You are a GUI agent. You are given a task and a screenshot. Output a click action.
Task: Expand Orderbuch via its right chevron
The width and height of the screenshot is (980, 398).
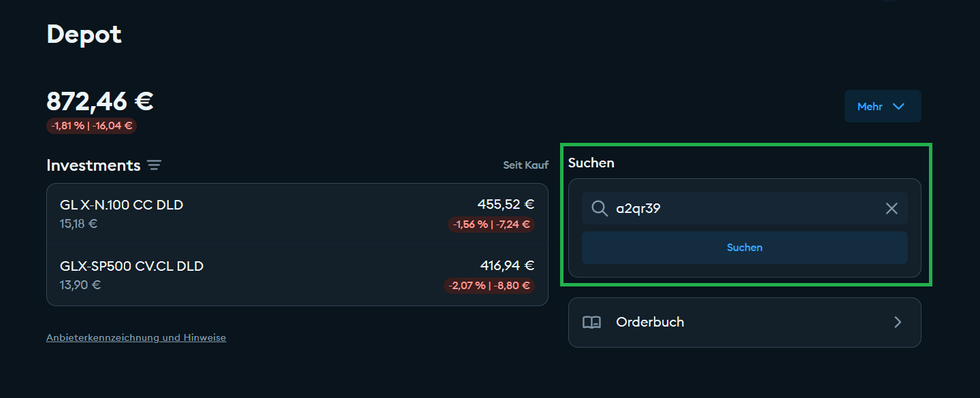tap(898, 322)
